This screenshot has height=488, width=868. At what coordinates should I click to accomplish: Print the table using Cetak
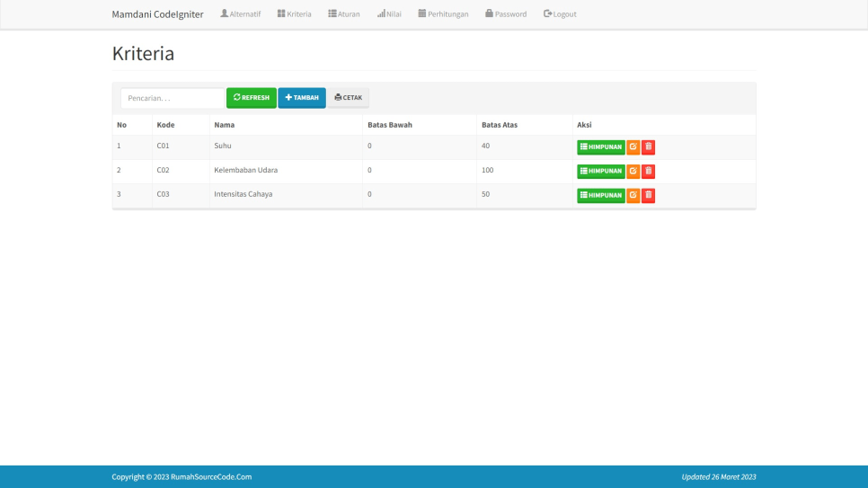(x=348, y=98)
